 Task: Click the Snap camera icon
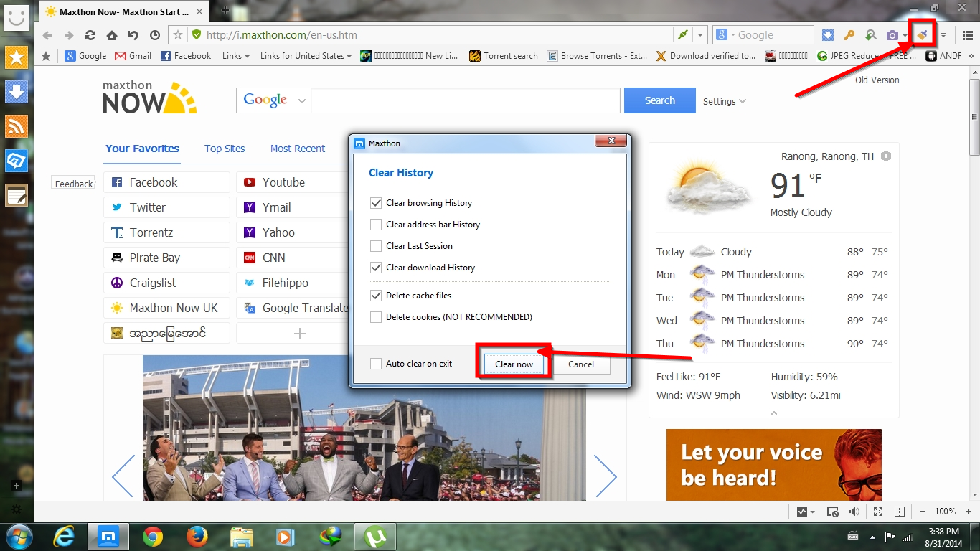tap(892, 35)
